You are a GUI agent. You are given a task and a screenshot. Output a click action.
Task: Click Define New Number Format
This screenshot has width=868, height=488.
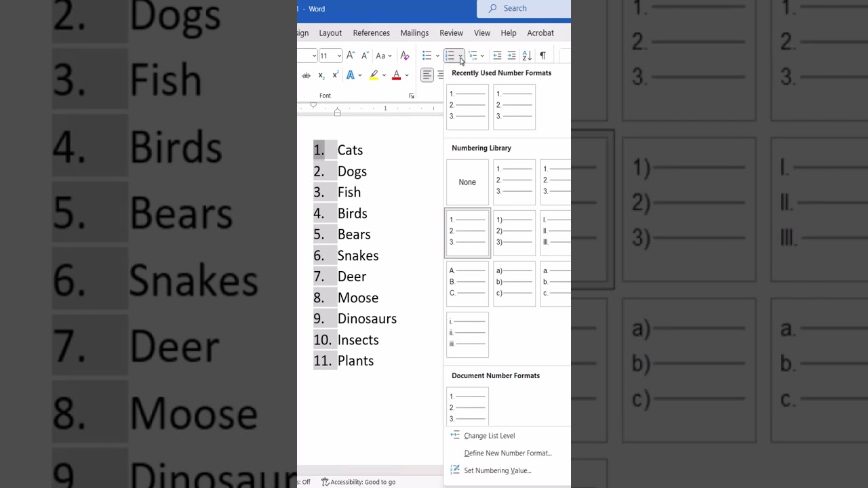[507, 453]
